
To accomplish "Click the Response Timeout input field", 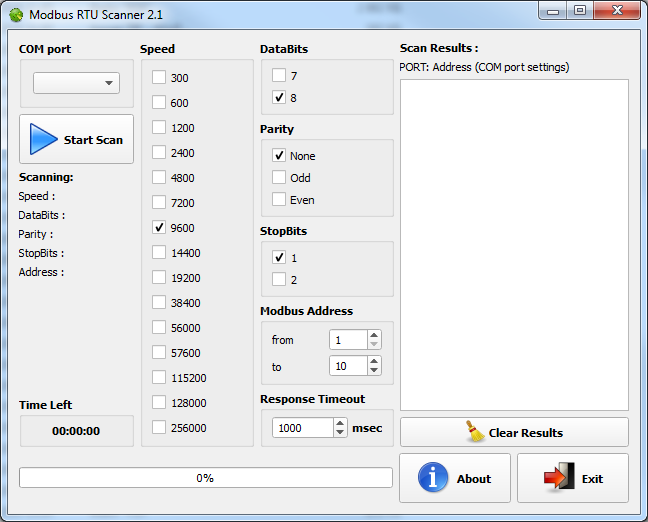I will click(x=303, y=428).
